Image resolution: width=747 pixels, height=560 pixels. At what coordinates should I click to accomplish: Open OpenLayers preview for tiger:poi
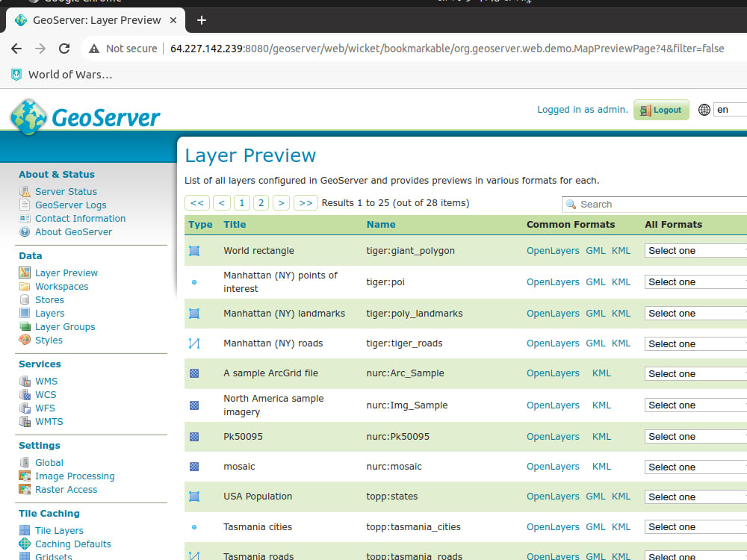coord(553,282)
